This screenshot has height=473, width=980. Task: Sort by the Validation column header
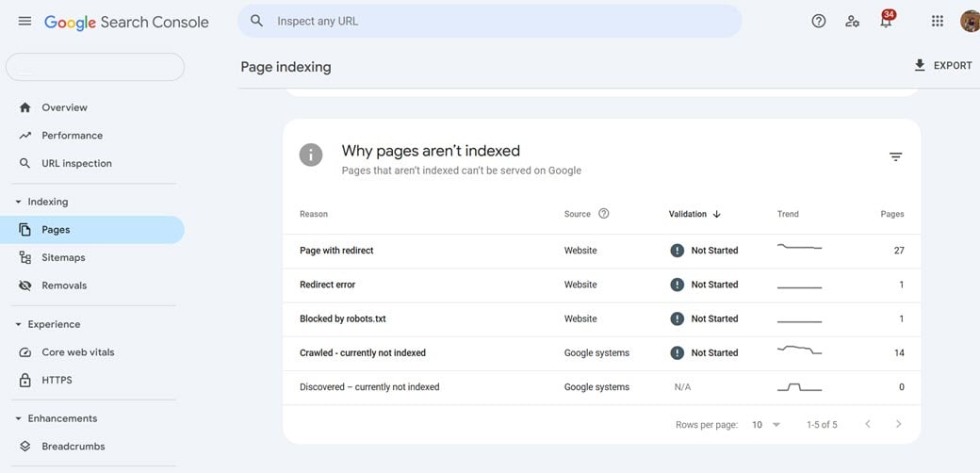(695, 214)
